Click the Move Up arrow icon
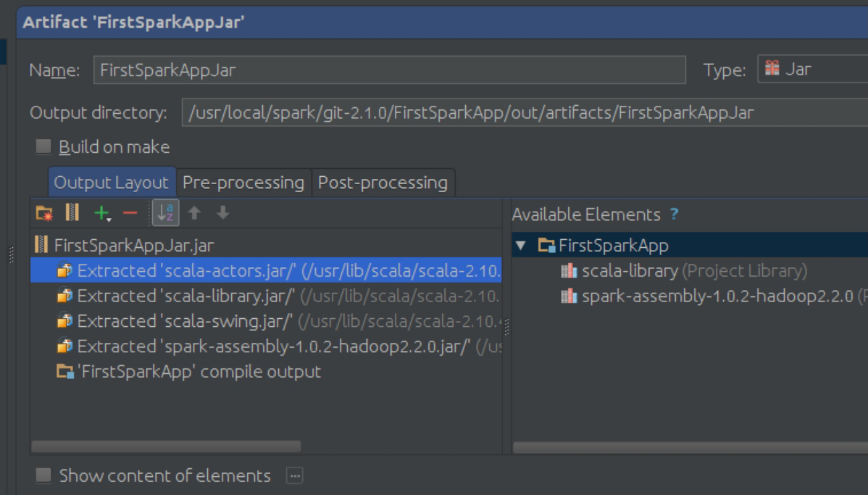The image size is (868, 495). [x=194, y=213]
